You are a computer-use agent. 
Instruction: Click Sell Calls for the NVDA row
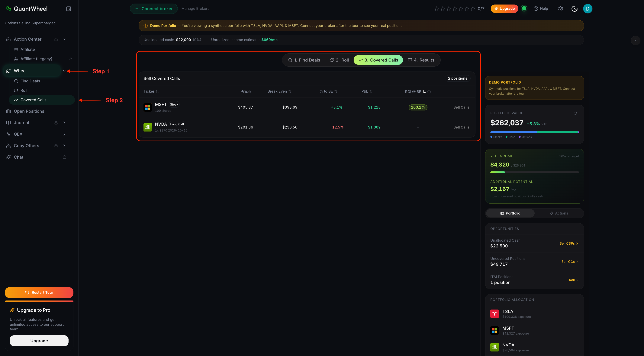[461, 127]
